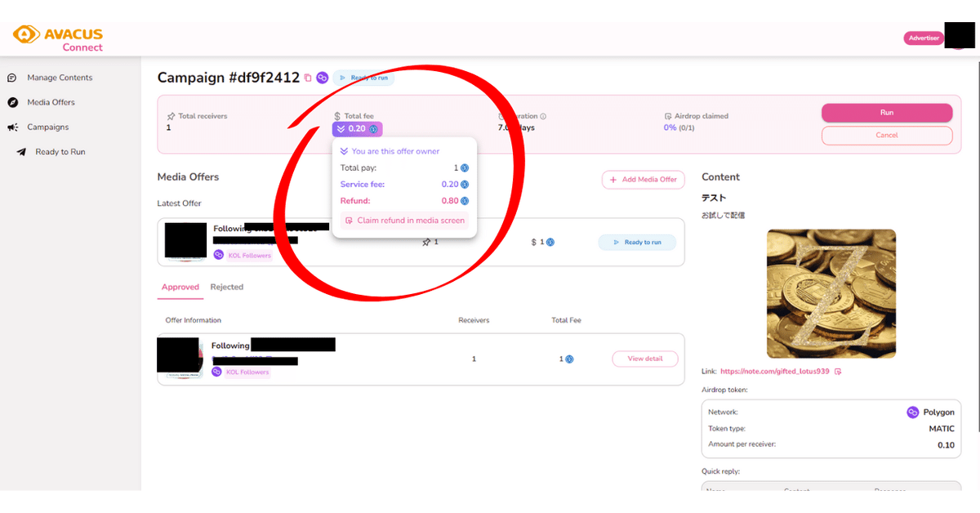Copy the campaign ID df9f2412
The height and width of the screenshot is (513, 980).
click(308, 78)
